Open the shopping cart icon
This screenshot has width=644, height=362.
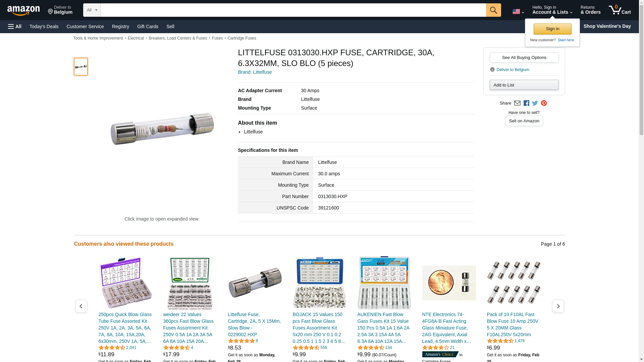pyautogui.click(x=620, y=10)
